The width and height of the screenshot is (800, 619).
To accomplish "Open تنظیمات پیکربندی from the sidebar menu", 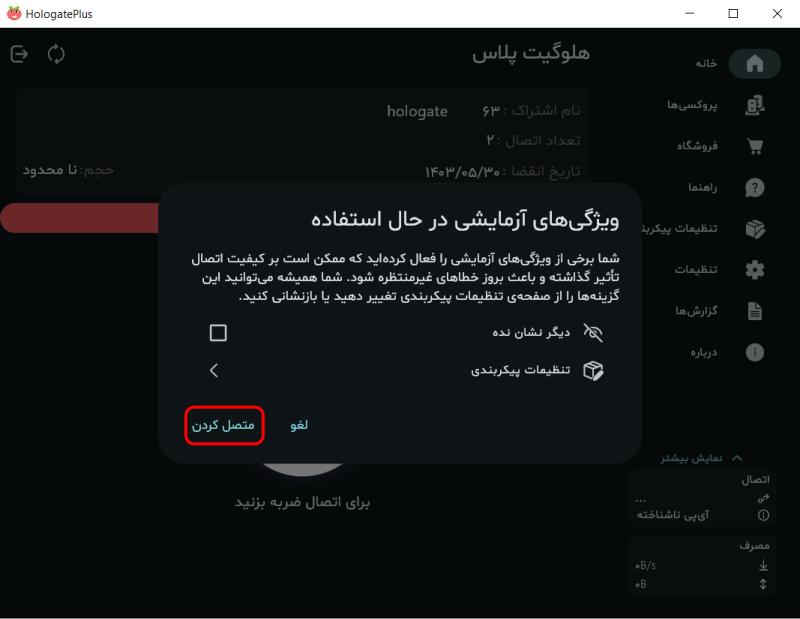I will [x=755, y=227].
